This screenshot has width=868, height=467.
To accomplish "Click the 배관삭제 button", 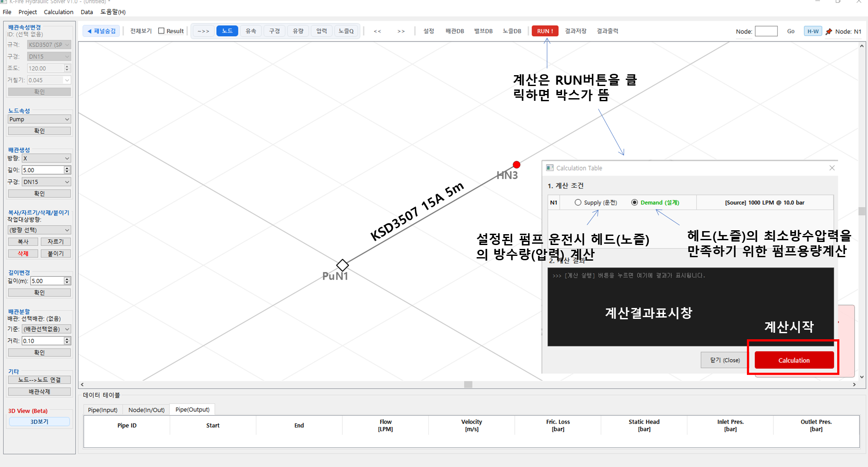I will [x=39, y=391].
